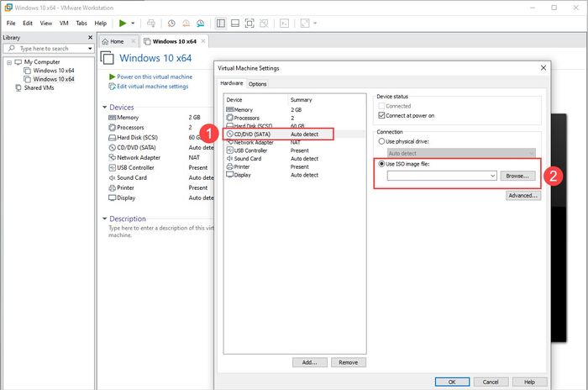
Task: Close the Library panel with its X
Action: 90,38
